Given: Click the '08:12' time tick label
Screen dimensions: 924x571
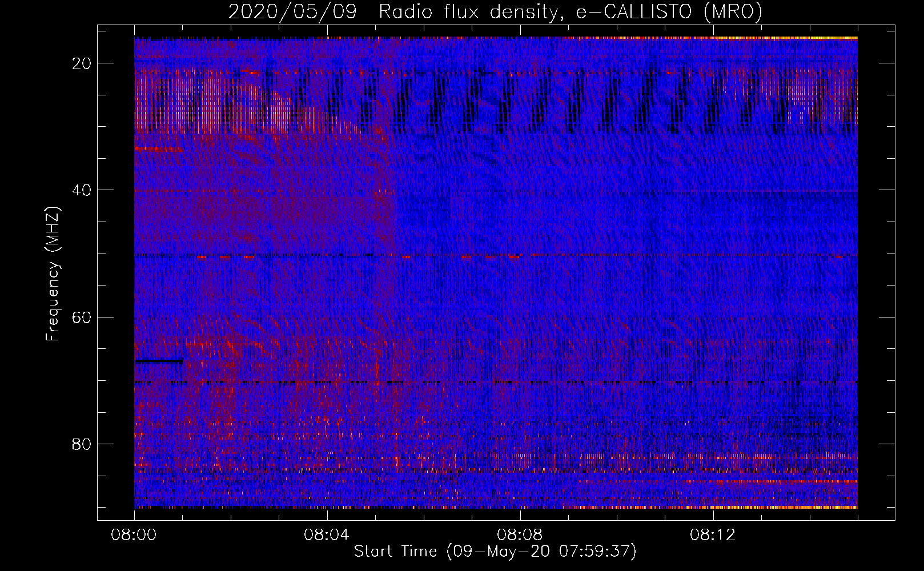Looking at the screenshot, I should click(713, 535).
